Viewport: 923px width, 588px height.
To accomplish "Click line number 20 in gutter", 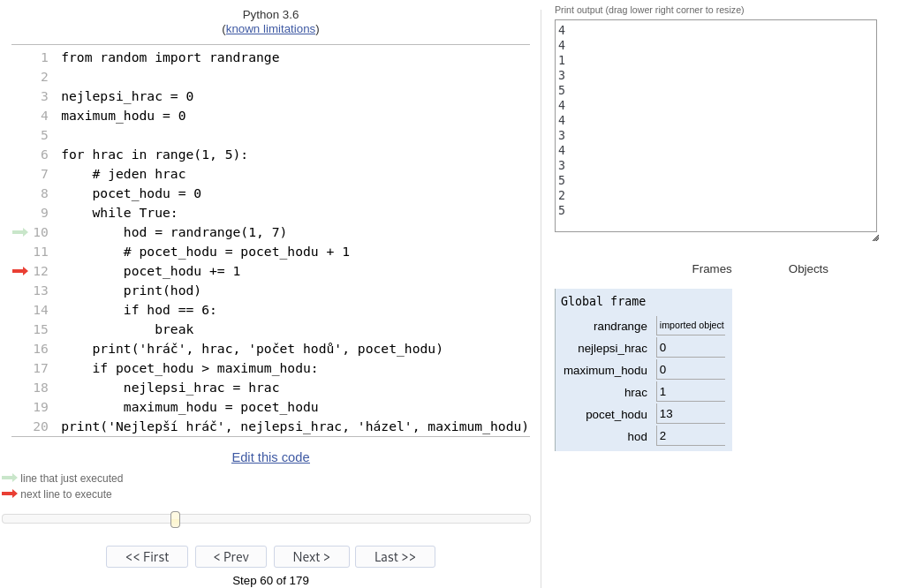I will [41, 426].
